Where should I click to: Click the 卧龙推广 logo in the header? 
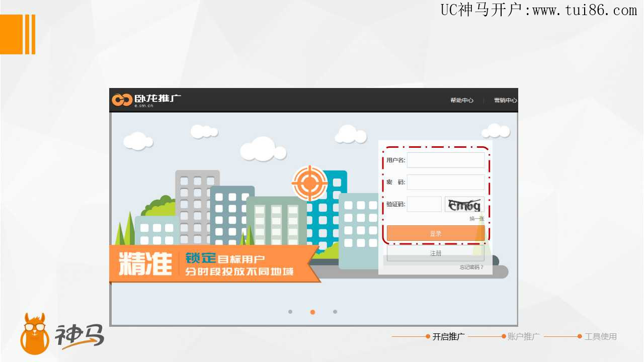click(x=146, y=100)
